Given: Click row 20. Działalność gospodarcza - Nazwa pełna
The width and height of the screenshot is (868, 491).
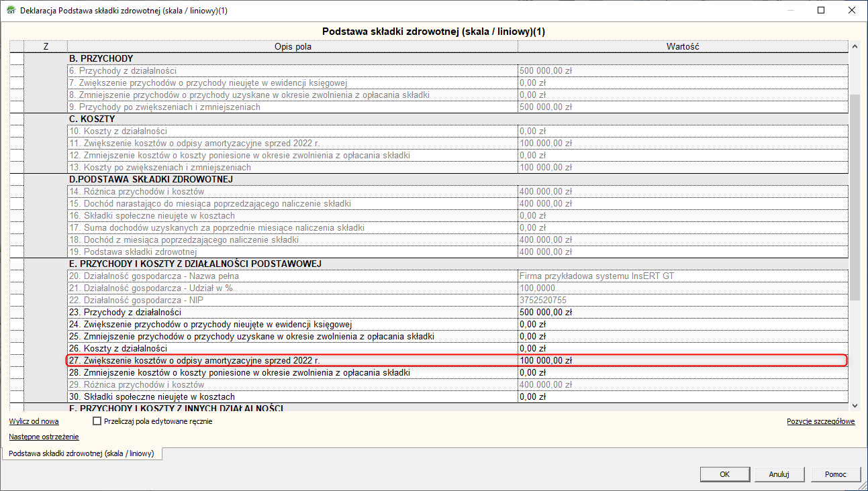Looking at the screenshot, I should 293,276.
